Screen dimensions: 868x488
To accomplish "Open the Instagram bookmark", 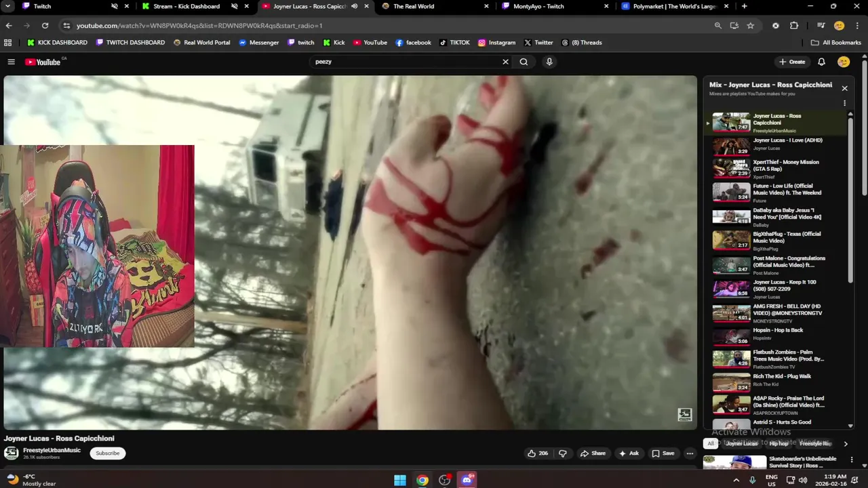I will [x=496, y=42].
